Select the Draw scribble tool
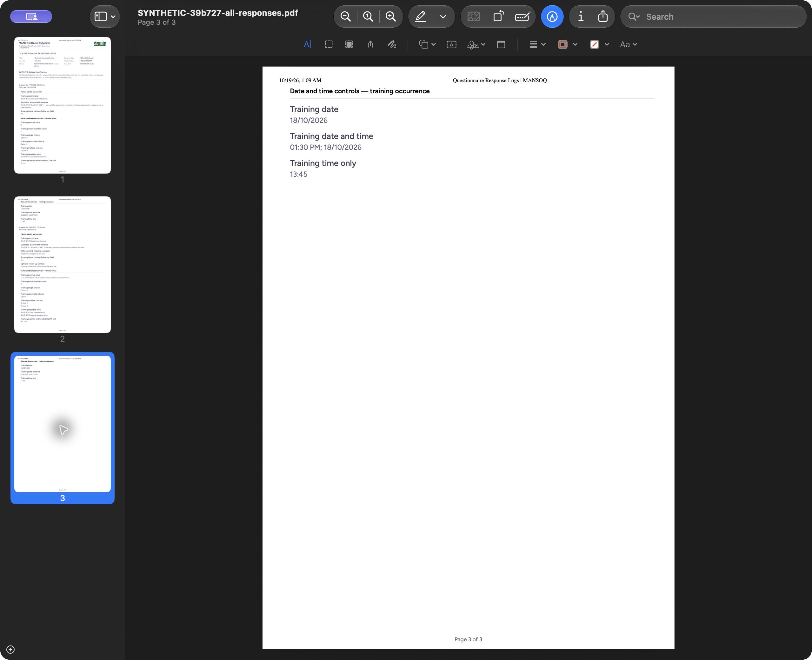 pyautogui.click(x=392, y=44)
